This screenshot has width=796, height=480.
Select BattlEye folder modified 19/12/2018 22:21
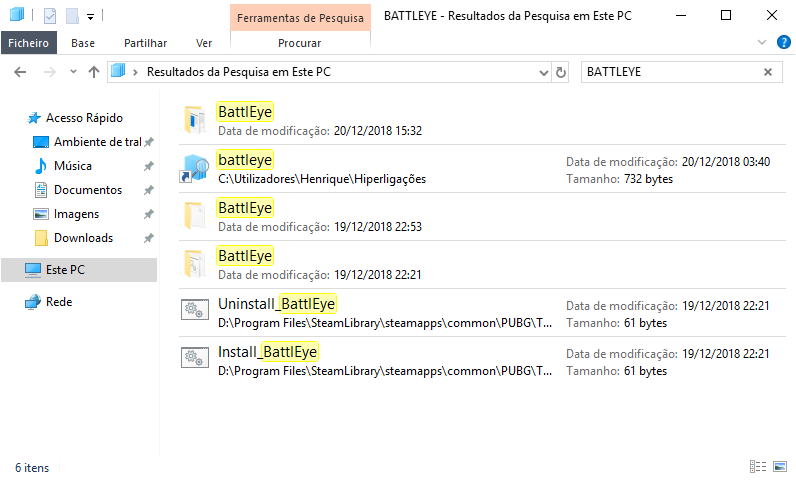[482, 265]
